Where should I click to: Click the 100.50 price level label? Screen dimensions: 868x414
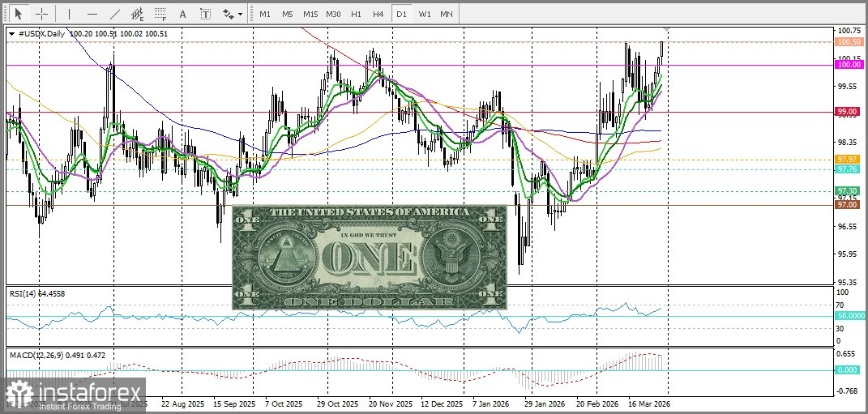(848, 41)
